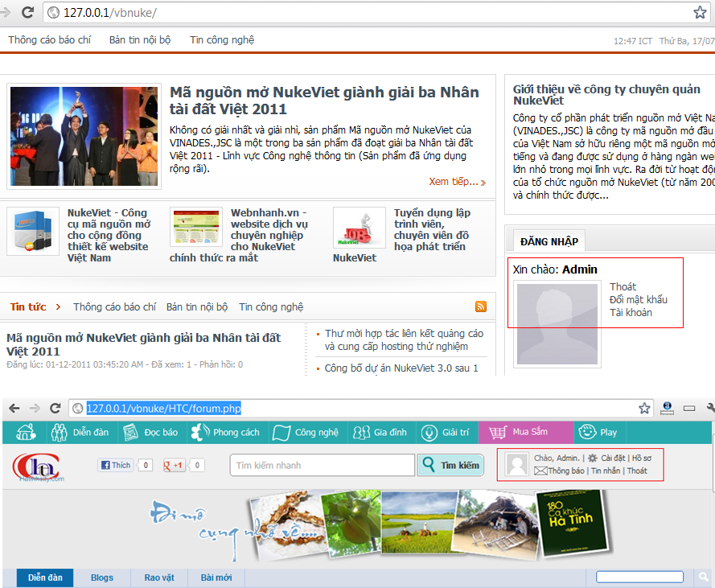Log out via Thoát beside Tin nhắn

637,471
